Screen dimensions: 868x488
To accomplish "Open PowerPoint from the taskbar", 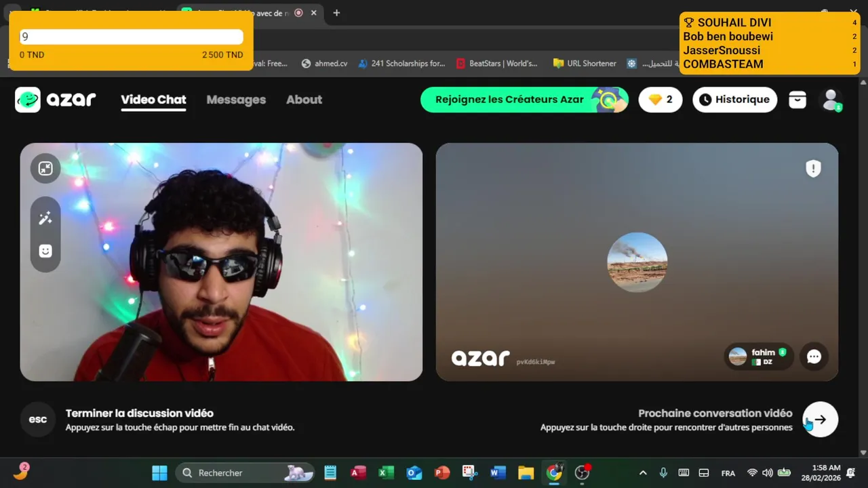I will point(442,472).
